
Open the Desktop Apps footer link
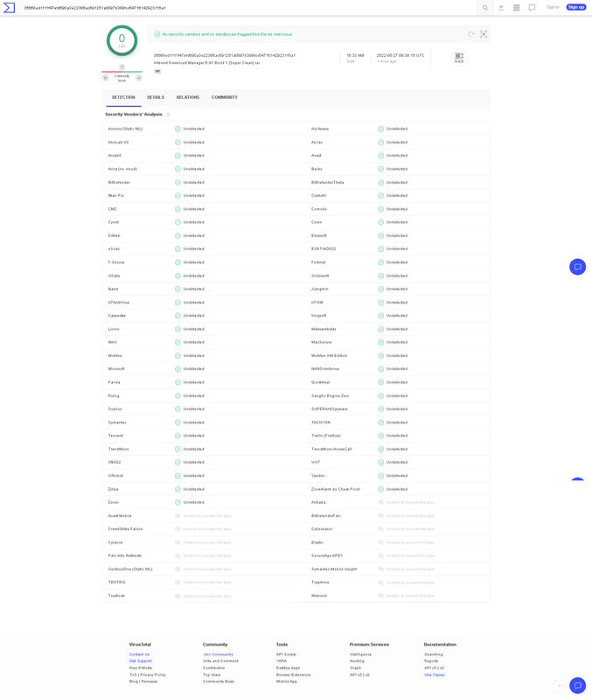coord(289,668)
